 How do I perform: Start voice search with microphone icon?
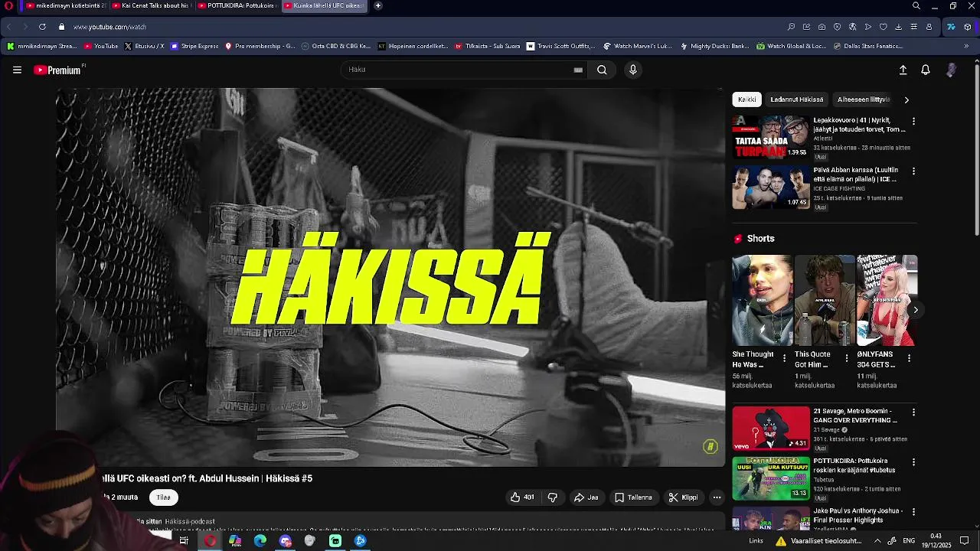tap(632, 70)
